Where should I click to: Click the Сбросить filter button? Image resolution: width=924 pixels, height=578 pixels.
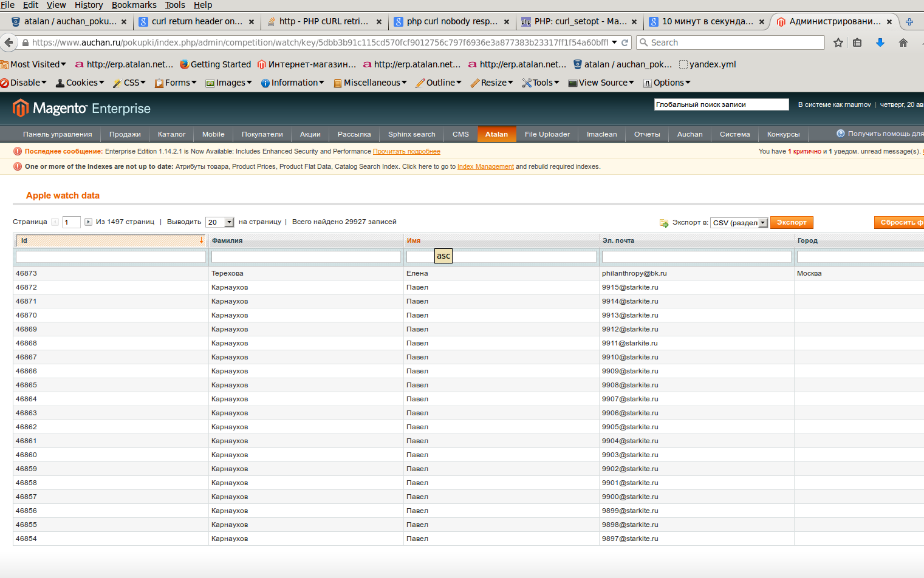(x=900, y=222)
